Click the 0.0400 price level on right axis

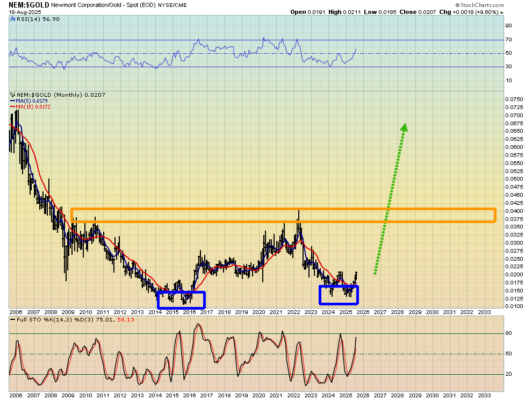(x=514, y=211)
